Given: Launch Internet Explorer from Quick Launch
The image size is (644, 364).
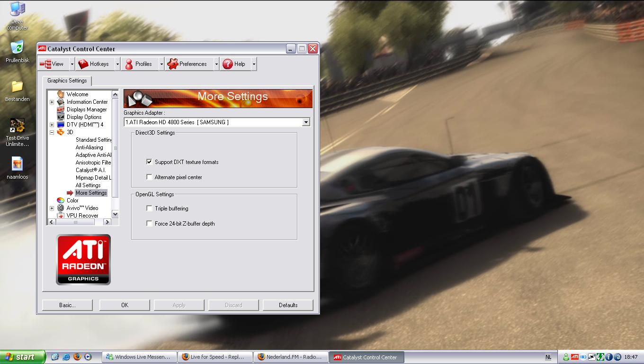Looking at the screenshot, I should tap(66, 357).
